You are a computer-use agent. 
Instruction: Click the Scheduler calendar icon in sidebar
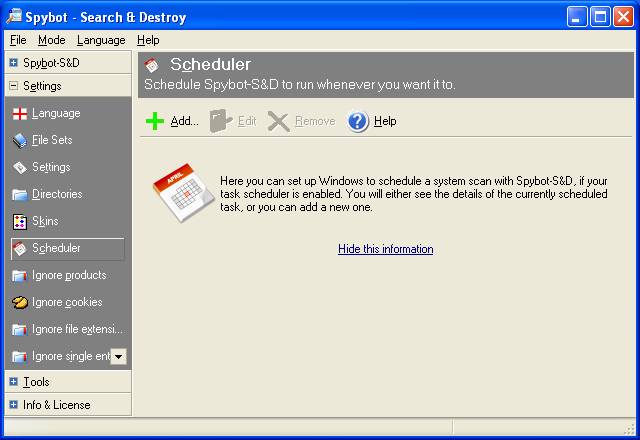pyautogui.click(x=20, y=249)
